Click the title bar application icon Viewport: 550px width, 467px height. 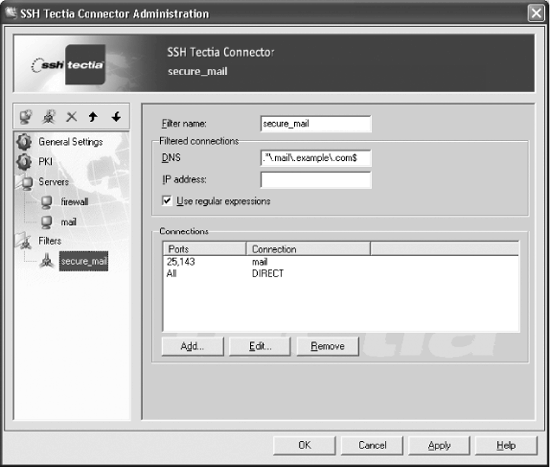click(11, 13)
